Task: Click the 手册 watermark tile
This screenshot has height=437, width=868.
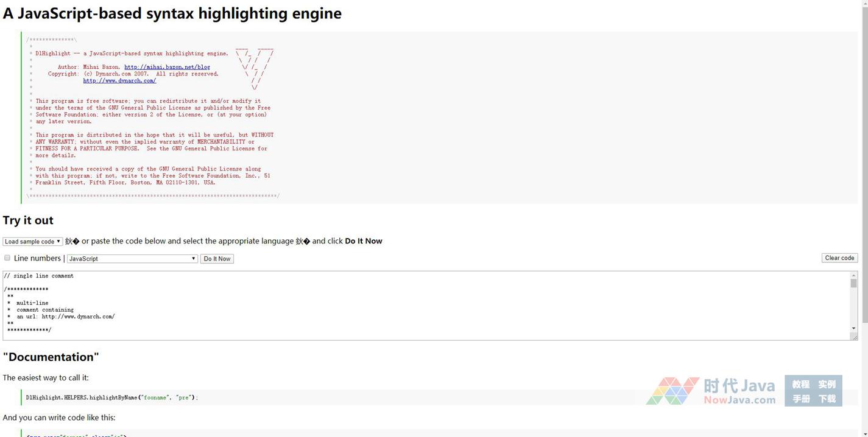Action: tap(800, 399)
